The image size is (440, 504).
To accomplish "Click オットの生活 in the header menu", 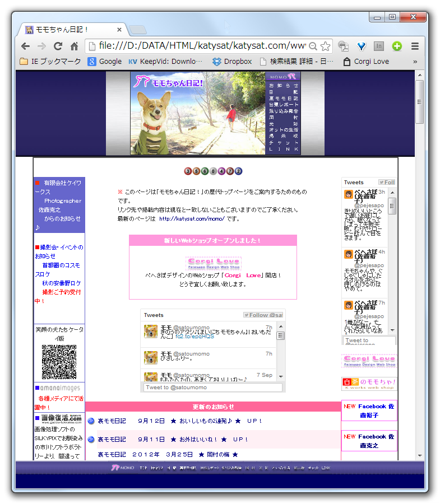I will click(x=284, y=130).
